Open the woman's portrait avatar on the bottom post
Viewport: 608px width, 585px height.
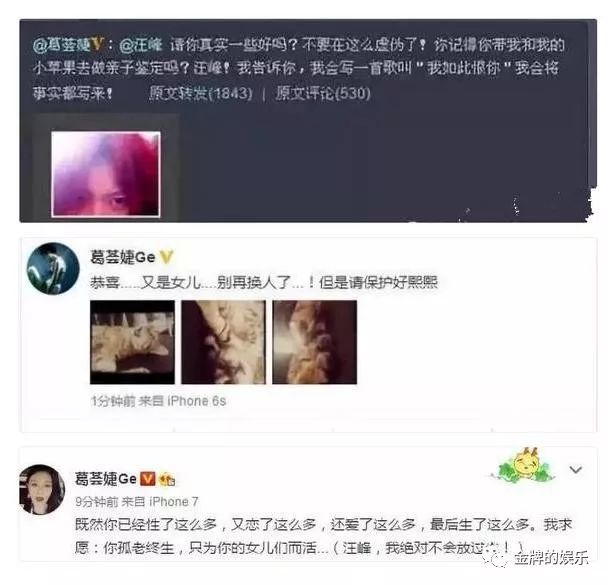tap(41, 489)
